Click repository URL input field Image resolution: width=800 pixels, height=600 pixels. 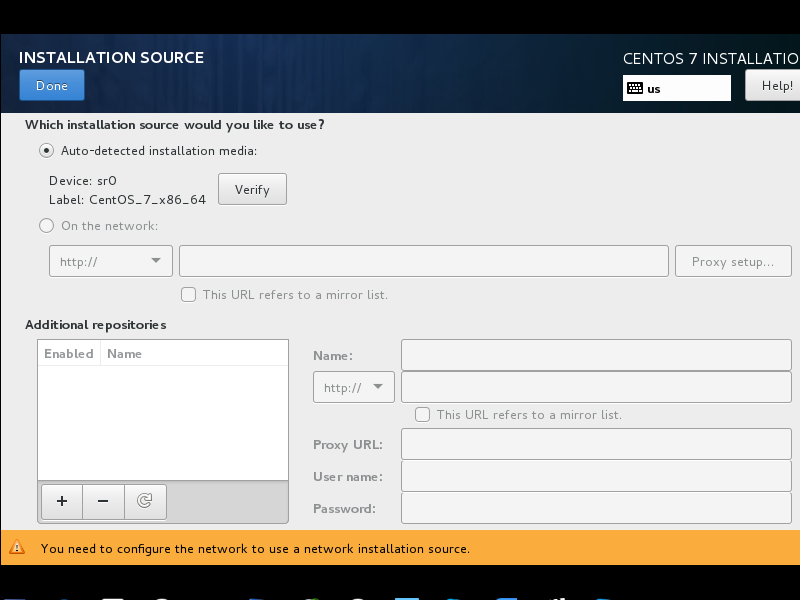click(x=596, y=387)
